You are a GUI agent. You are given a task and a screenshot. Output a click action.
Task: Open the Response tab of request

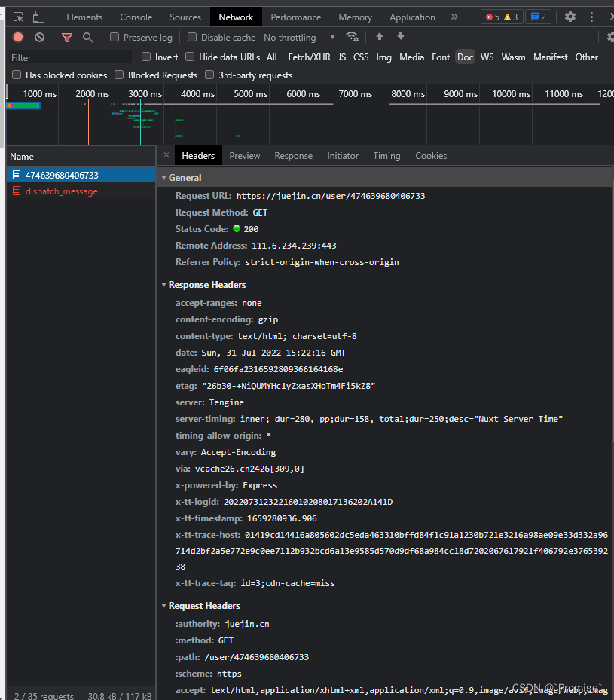pos(294,156)
